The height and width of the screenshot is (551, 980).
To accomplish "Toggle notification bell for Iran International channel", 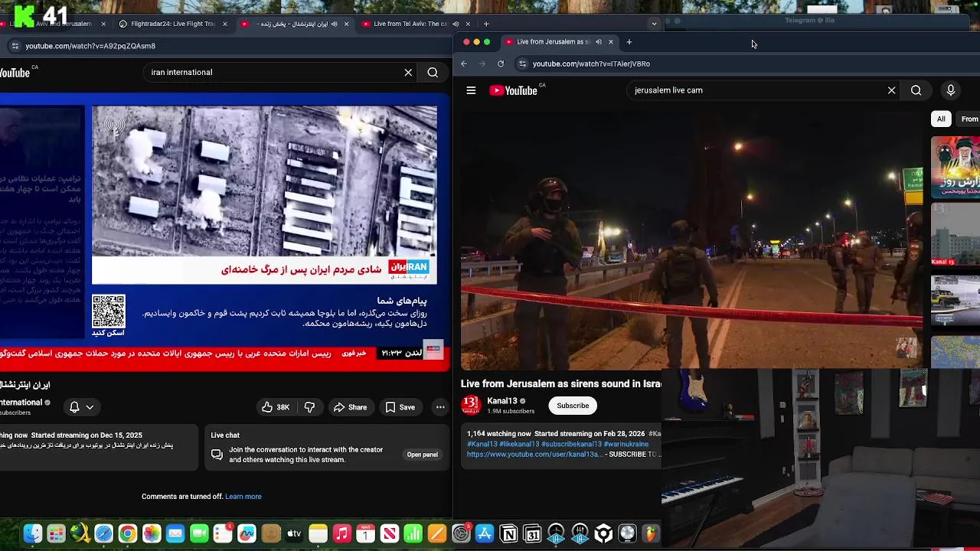I will point(74,407).
